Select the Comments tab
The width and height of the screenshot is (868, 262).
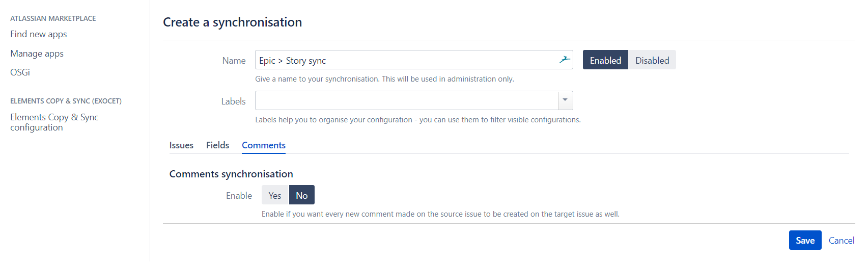point(263,145)
